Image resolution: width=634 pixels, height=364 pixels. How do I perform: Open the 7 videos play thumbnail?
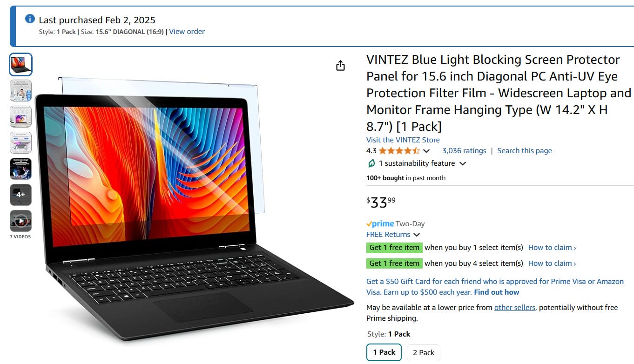(21, 221)
